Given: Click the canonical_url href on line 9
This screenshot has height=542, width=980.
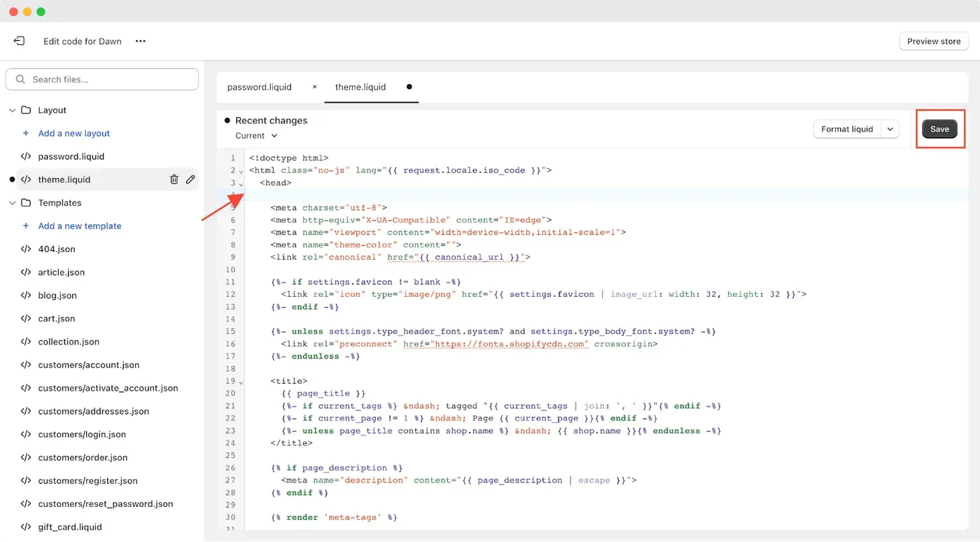Looking at the screenshot, I should 458,257.
